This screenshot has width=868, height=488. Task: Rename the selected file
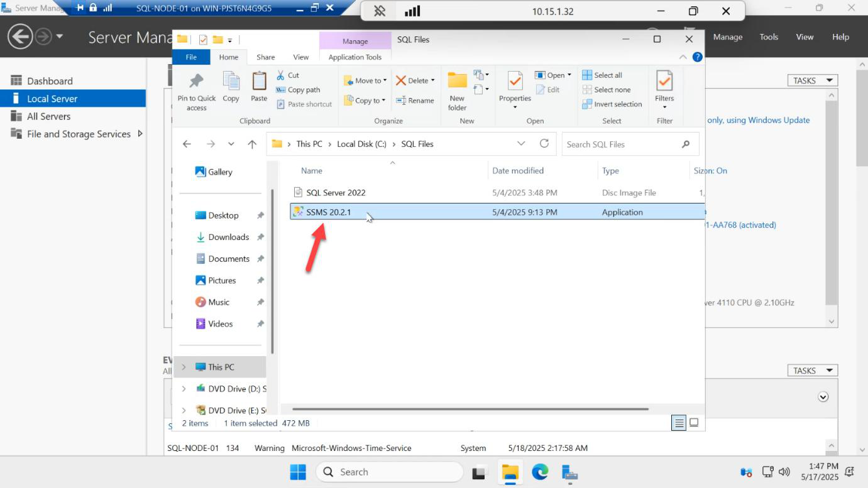pyautogui.click(x=415, y=100)
